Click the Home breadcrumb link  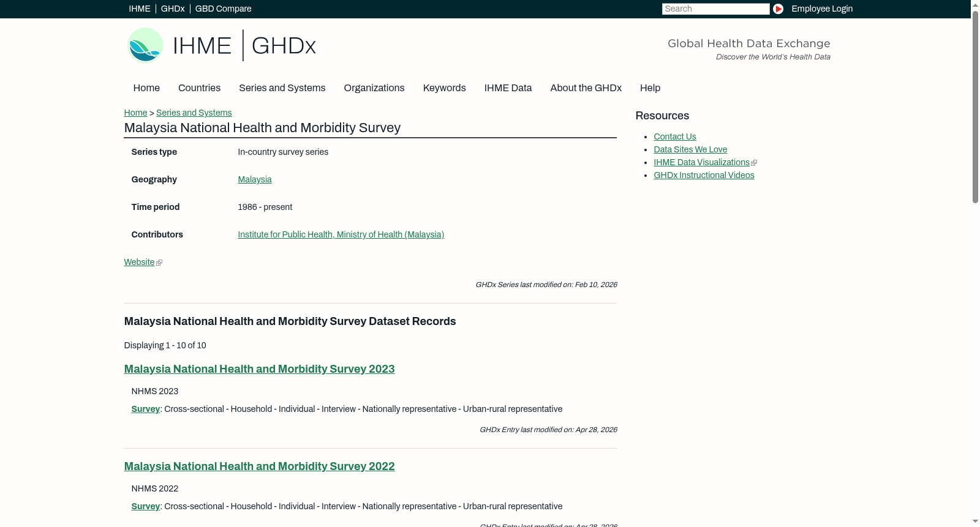point(135,113)
